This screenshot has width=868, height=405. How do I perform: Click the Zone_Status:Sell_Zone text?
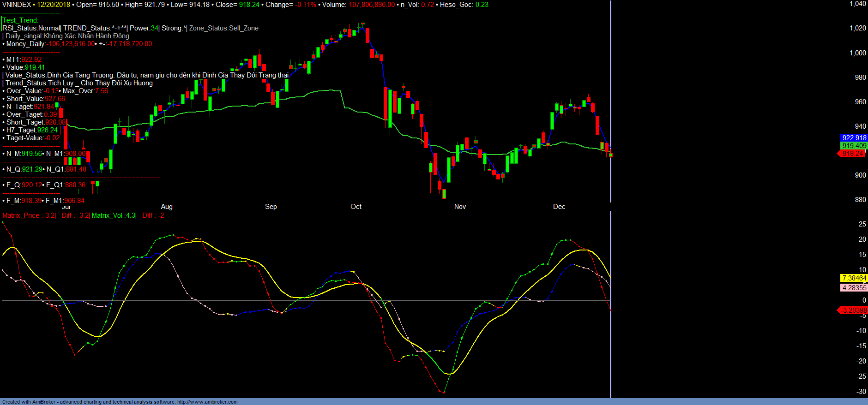pos(224,28)
